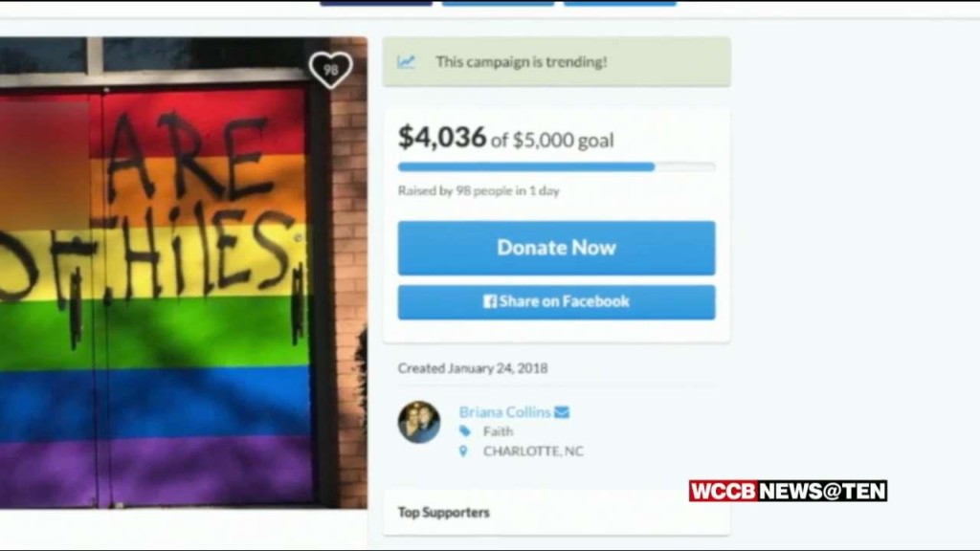Click the trending chart icon
Viewport: 980px width, 551px height.
tap(406, 61)
